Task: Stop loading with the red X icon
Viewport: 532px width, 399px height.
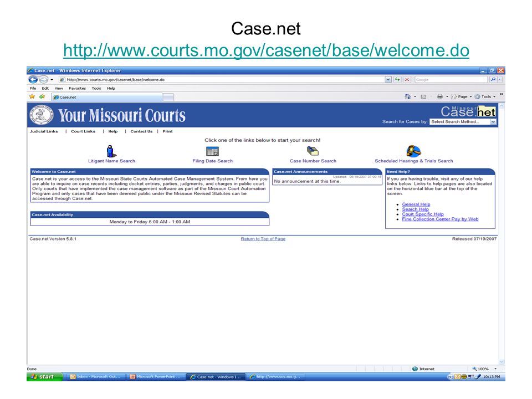Action: point(407,79)
